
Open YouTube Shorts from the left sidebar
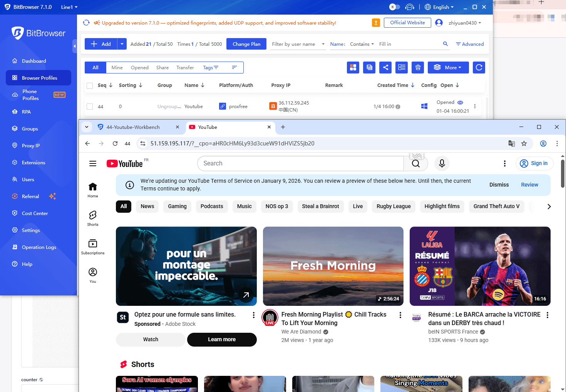tap(92, 218)
